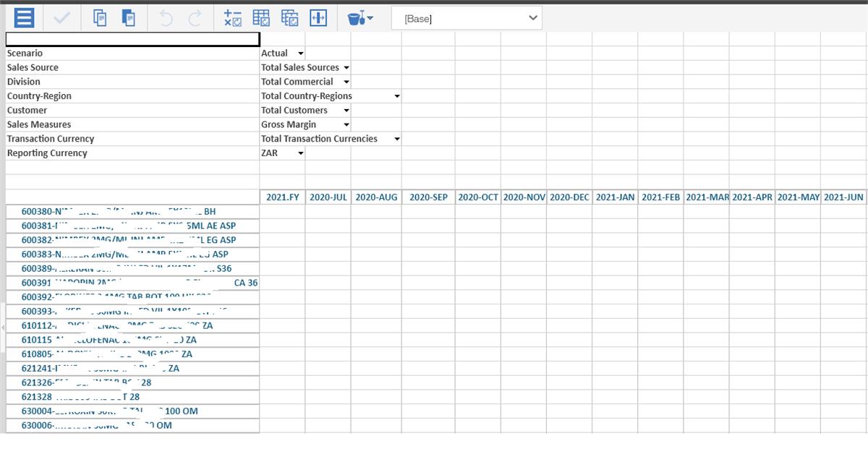
Task: Click the Sales Source row label
Action: pos(33,67)
